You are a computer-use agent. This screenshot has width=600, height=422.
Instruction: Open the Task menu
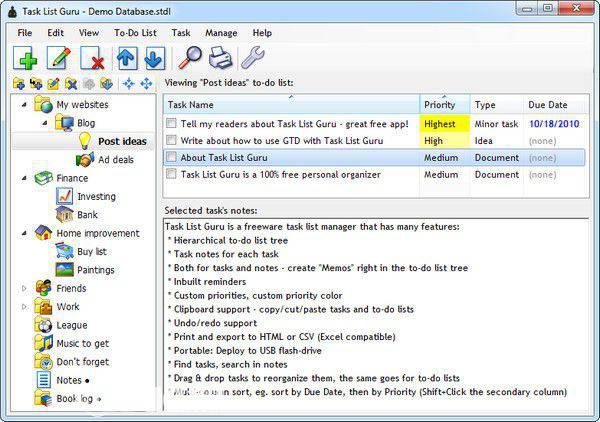click(x=181, y=33)
